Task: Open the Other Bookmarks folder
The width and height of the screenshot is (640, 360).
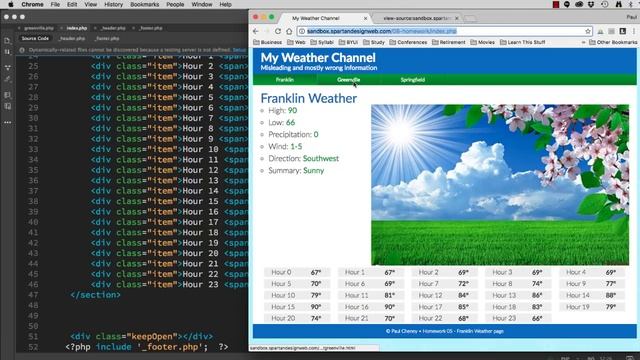Action: click(x=613, y=42)
